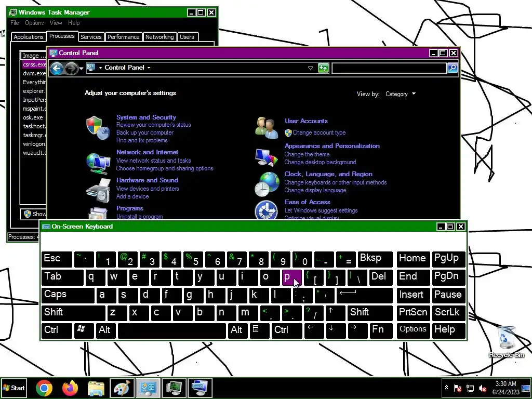
Task: Toggle the left Alt key on keyboard
Action: click(x=106, y=330)
